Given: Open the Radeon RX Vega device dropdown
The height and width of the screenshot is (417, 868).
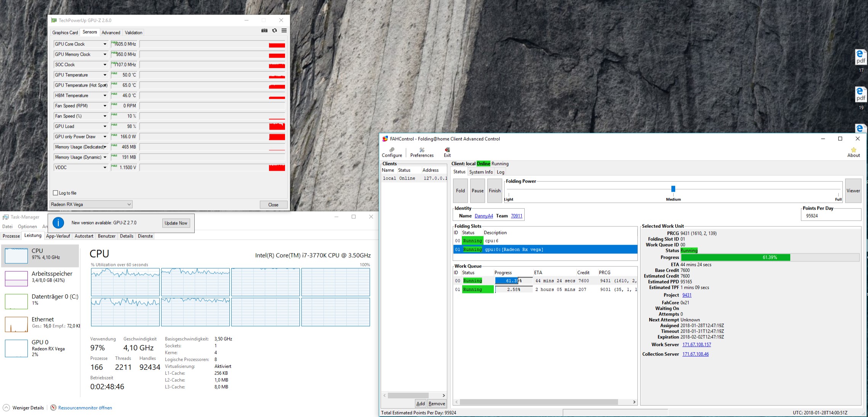Looking at the screenshot, I should [x=91, y=204].
